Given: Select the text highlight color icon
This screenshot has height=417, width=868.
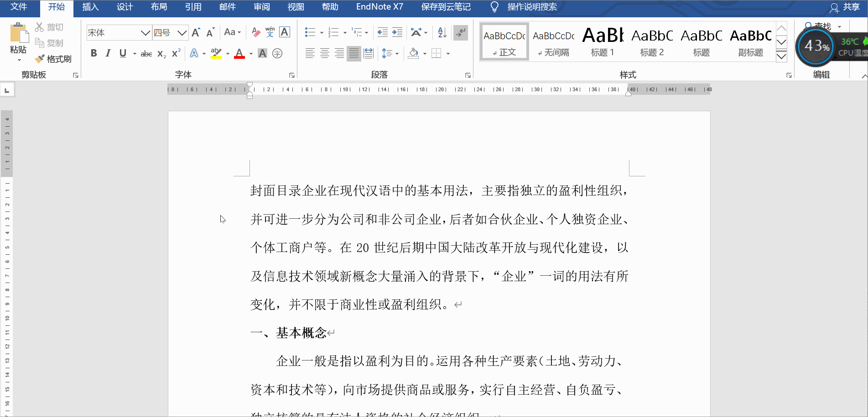Looking at the screenshot, I should (x=216, y=53).
